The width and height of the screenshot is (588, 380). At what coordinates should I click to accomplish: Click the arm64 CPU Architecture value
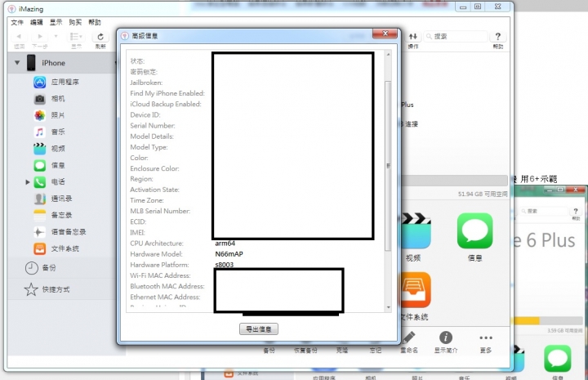tap(225, 243)
